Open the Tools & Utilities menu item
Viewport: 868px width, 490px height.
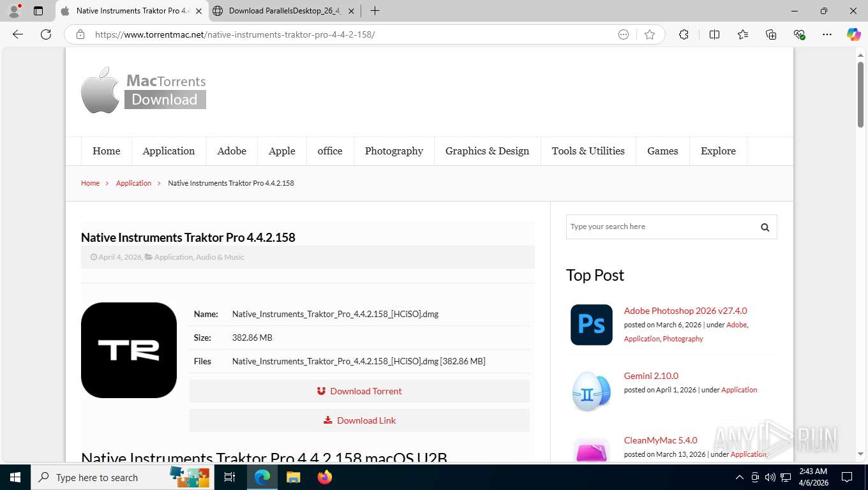click(588, 151)
